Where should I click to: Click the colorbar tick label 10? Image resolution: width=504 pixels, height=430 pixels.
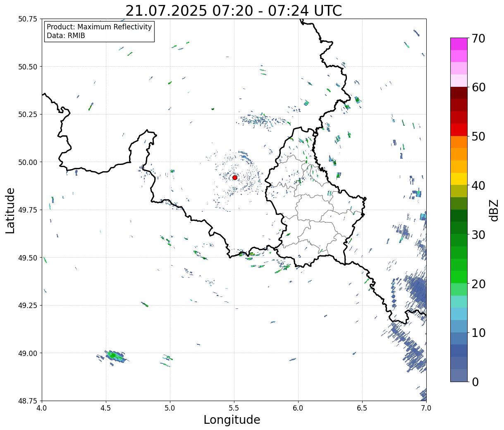click(x=478, y=332)
